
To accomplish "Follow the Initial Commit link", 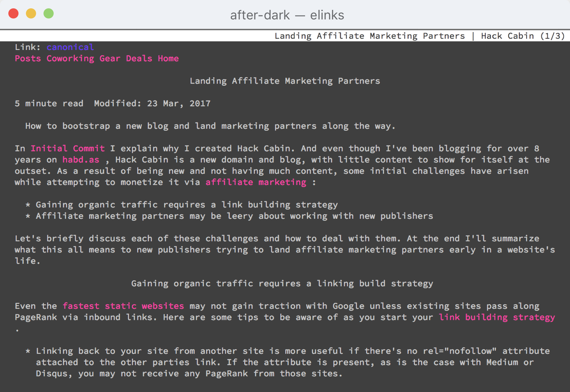I will [x=68, y=149].
